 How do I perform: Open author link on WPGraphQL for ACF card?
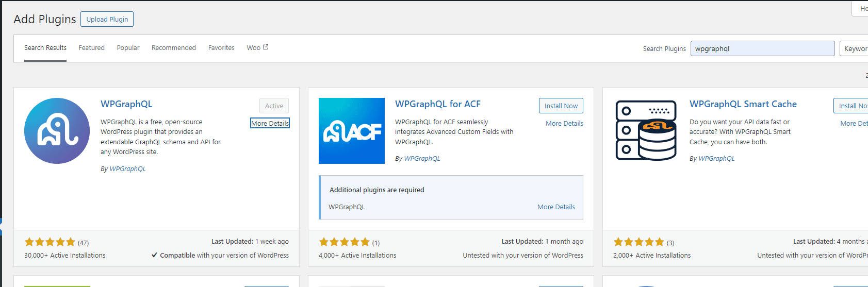pos(422,158)
